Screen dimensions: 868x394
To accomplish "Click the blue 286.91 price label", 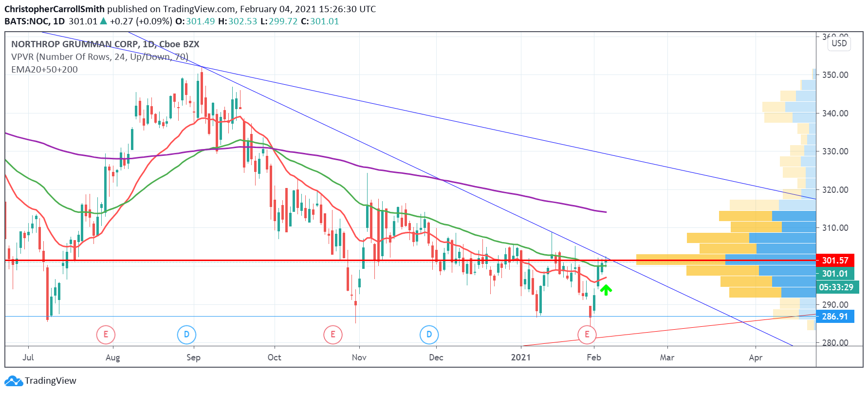I will tap(835, 317).
